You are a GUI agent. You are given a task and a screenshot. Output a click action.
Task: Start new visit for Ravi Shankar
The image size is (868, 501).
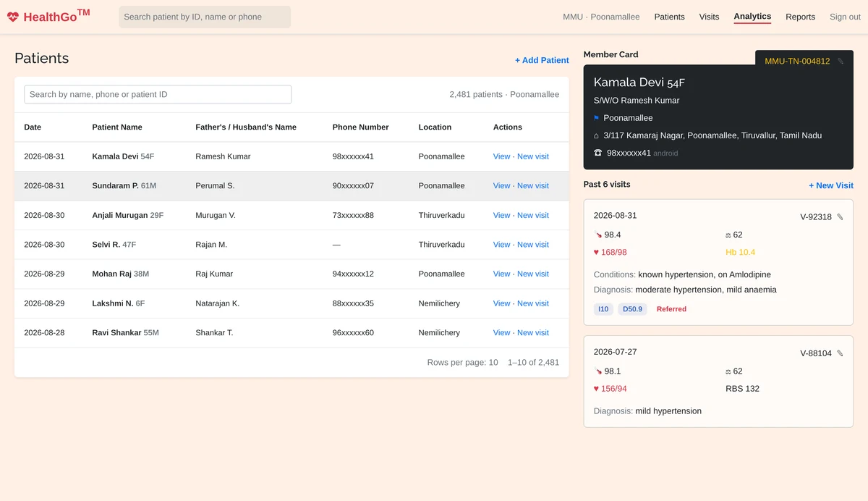pos(533,333)
